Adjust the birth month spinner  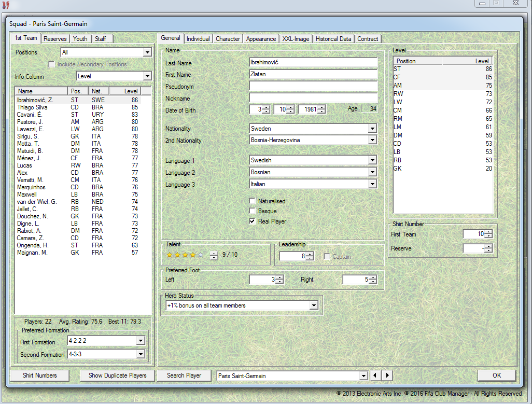291,109
